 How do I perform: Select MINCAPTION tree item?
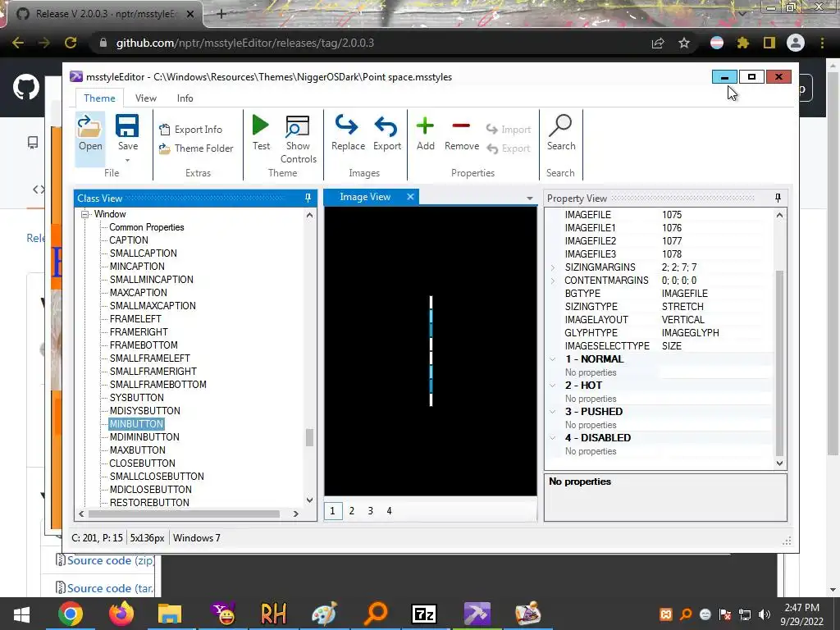click(137, 267)
